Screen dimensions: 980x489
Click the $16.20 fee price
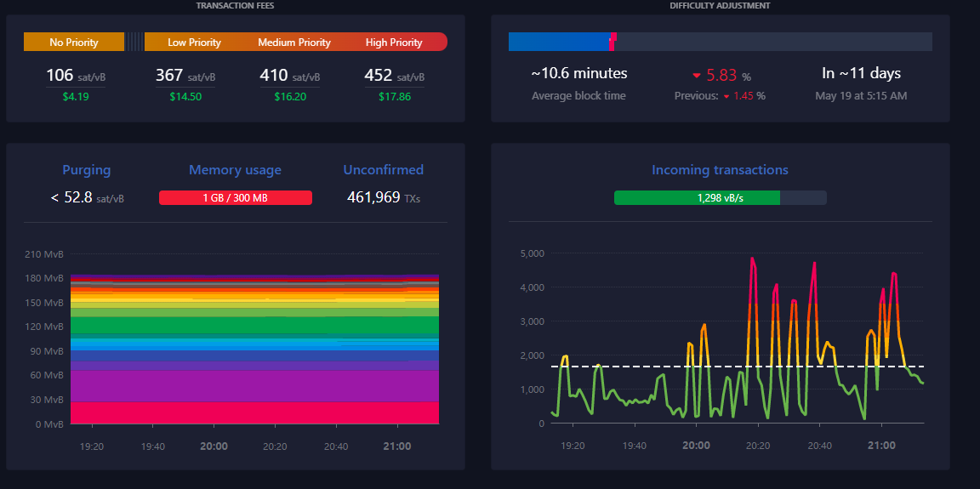(x=290, y=97)
